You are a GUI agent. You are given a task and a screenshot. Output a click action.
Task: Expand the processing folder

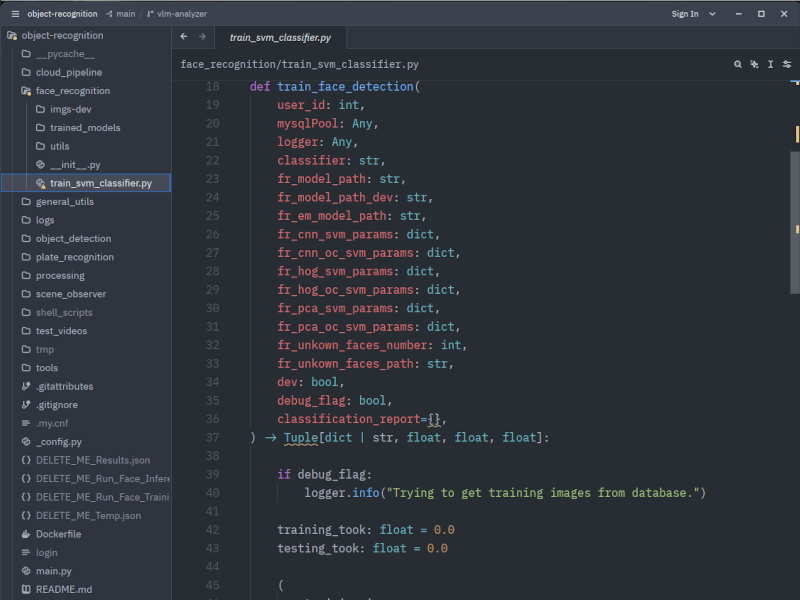pyautogui.click(x=86, y=276)
